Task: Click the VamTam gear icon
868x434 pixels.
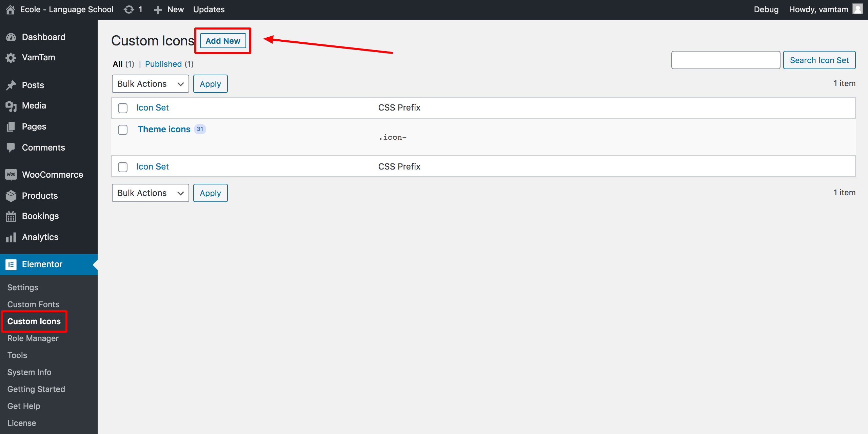Action: (x=11, y=58)
